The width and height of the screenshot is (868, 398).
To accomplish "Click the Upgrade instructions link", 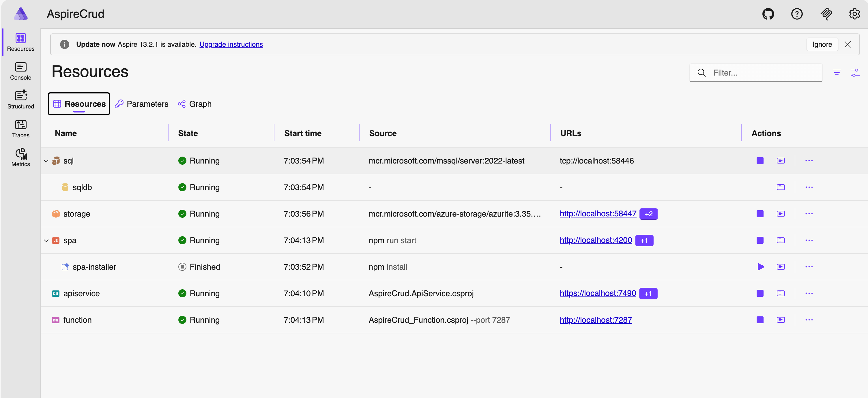I will point(231,44).
